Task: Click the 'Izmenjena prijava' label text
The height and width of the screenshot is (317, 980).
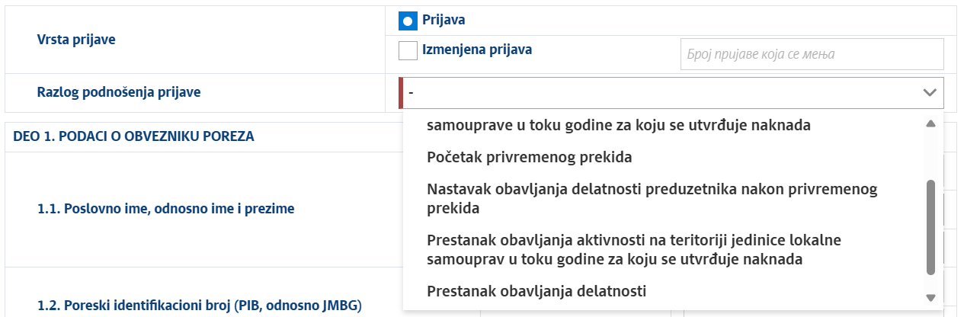Action: 476,50
